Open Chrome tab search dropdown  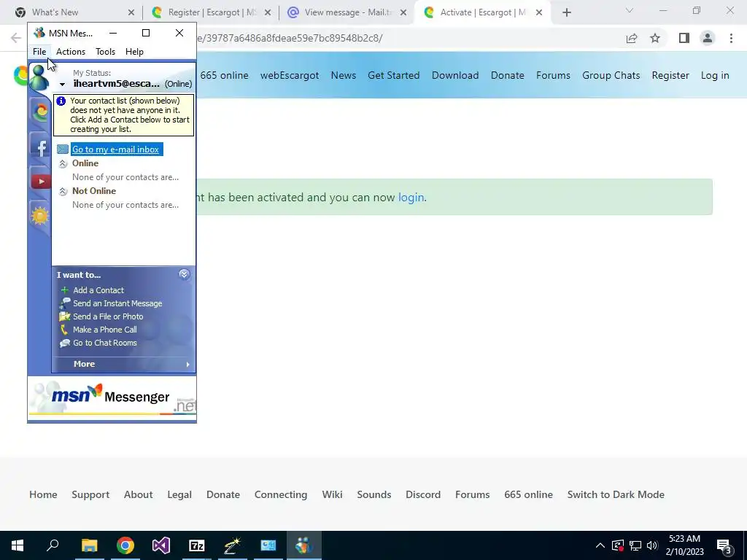pos(630,10)
